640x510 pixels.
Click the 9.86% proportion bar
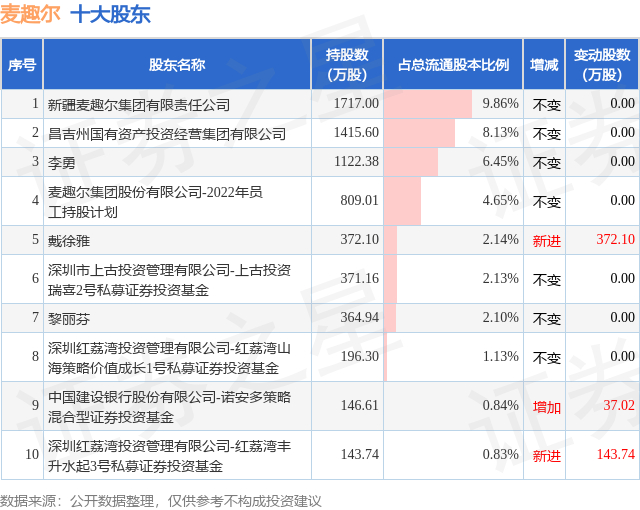[428, 104]
